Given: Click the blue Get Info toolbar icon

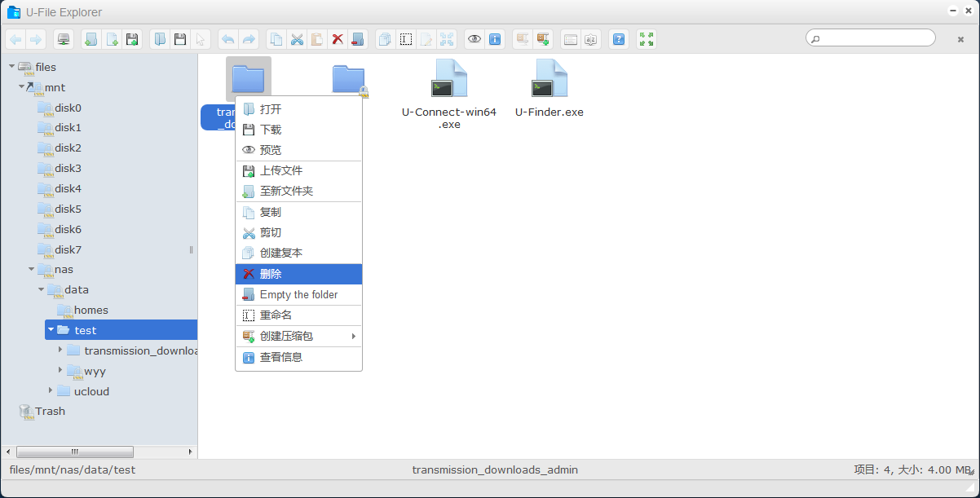Looking at the screenshot, I should 494,39.
